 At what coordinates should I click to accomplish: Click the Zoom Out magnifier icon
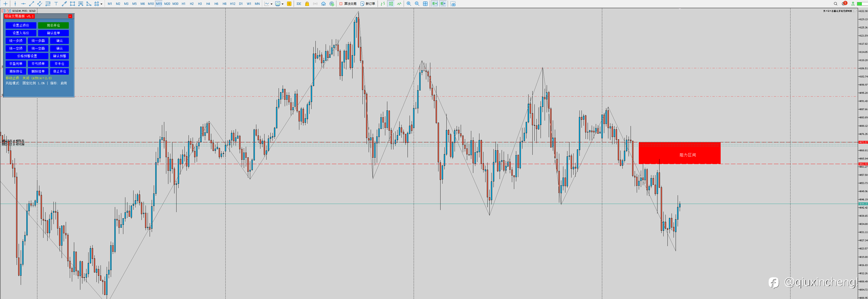coord(417,4)
